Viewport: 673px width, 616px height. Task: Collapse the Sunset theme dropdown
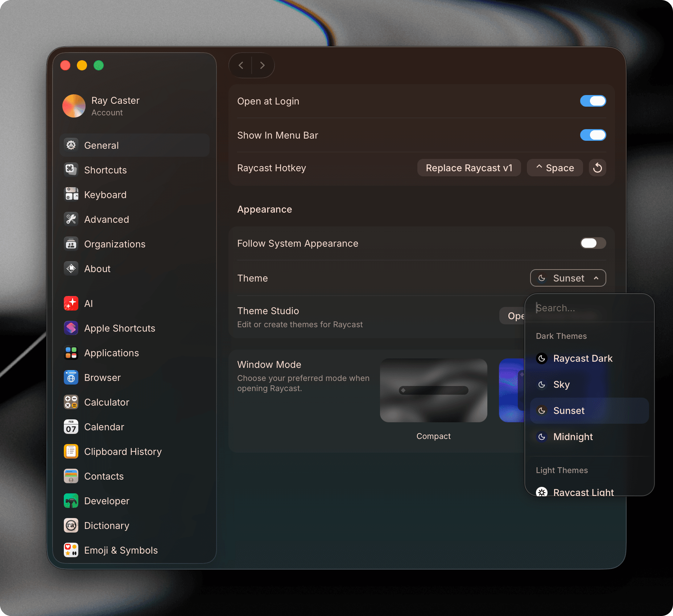click(x=568, y=278)
